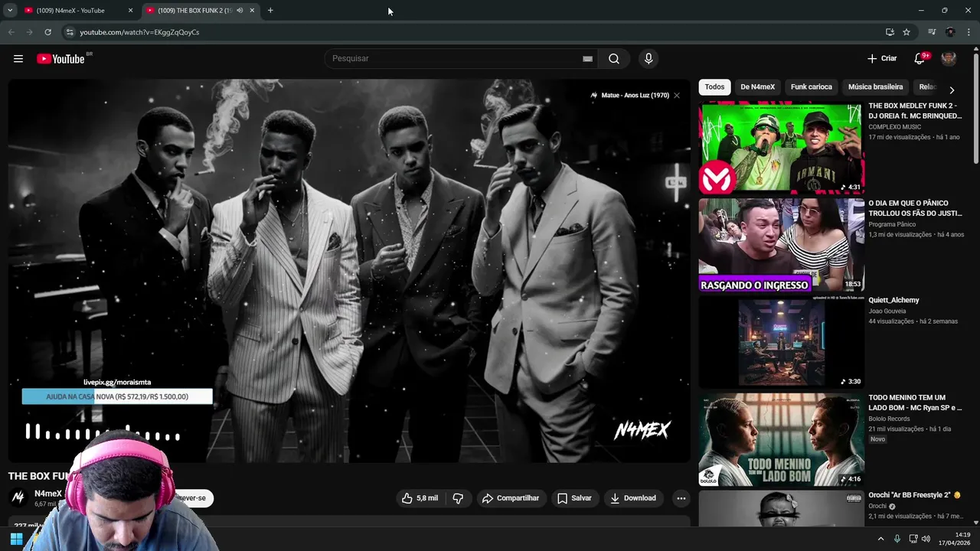Download the video with Download button

633,498
